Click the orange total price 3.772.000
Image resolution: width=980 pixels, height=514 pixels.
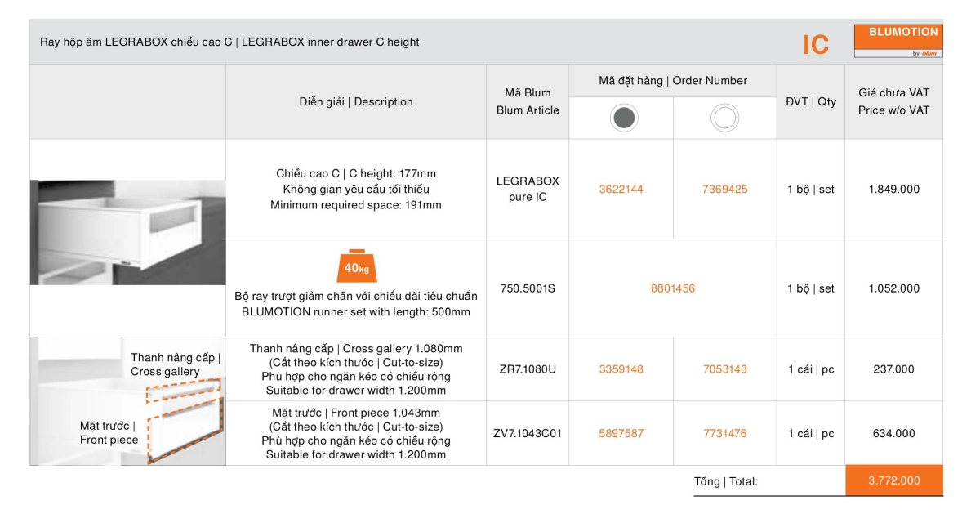893,480
